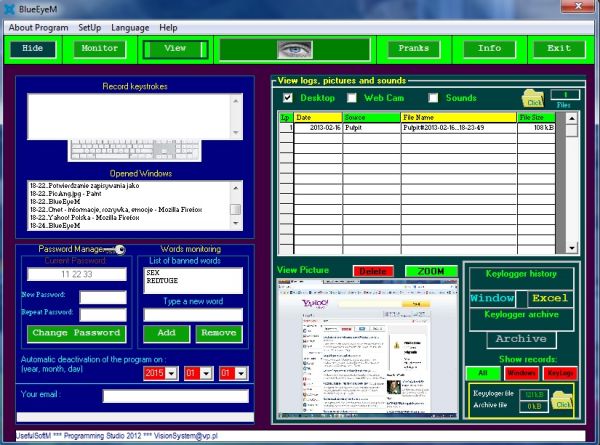Click the key icon by Password Manager
The image size is (600, 445).
[x=115, y=250]
